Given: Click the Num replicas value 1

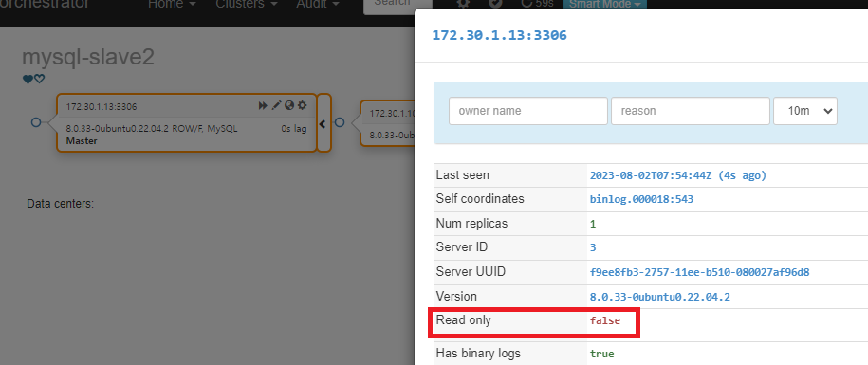Looking at the screenshot, I should pyautogui.click(x=593, y=224).
